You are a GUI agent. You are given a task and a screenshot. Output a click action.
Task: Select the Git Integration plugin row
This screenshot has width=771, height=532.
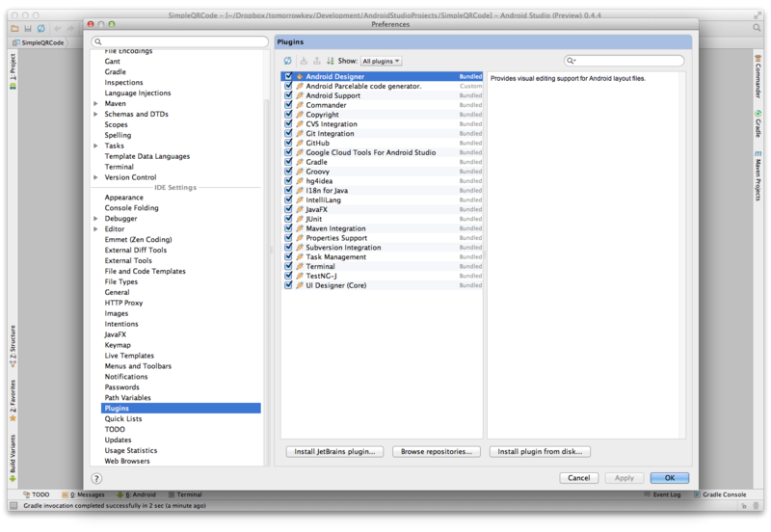click(382, 134)
